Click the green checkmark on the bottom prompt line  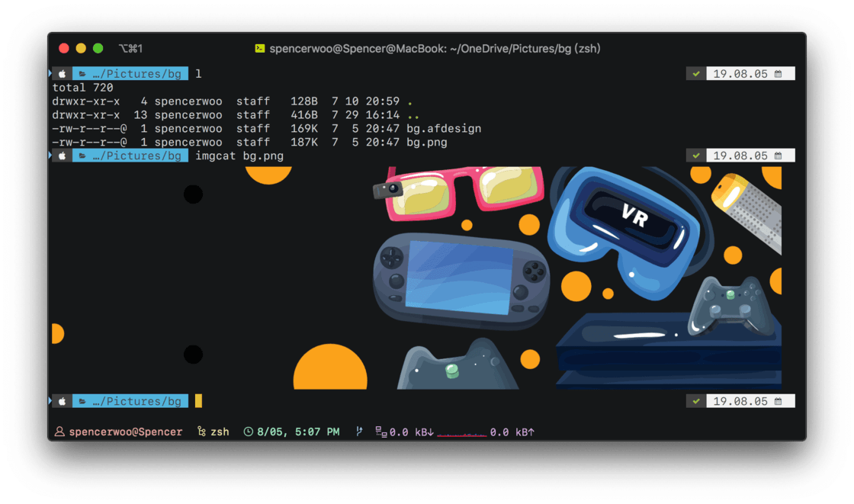(x=695, y=402)
